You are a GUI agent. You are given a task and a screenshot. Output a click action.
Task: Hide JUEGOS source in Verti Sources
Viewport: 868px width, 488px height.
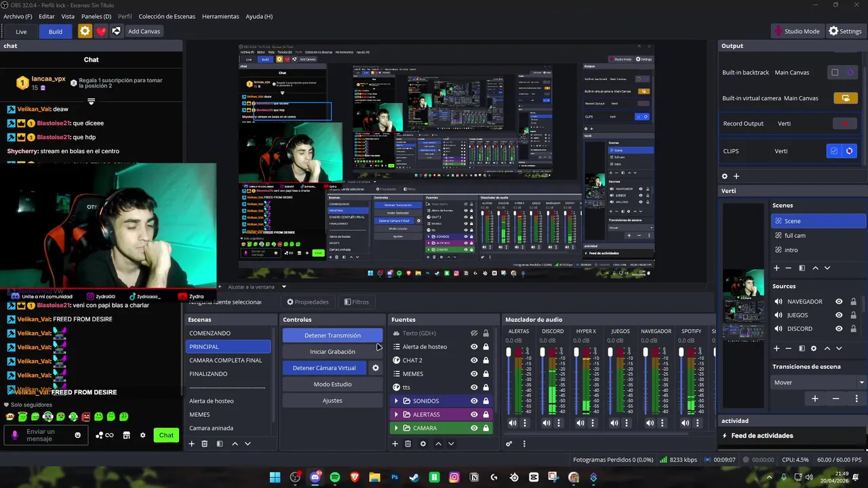coord(839,315)
